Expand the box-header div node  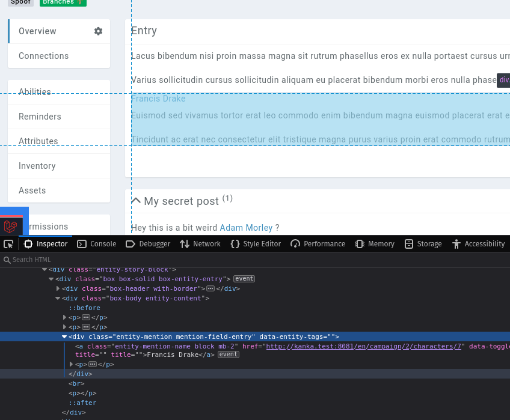click(x=58, y=288)
